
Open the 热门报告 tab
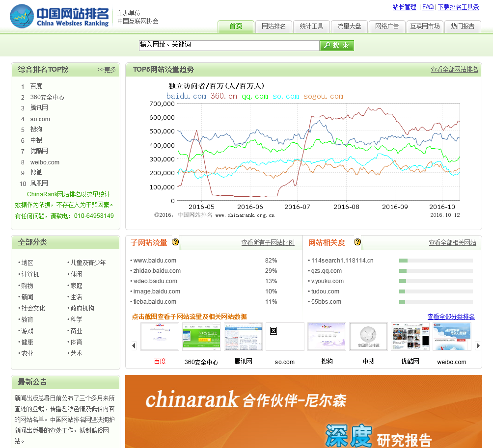click(x=463, y=26)
